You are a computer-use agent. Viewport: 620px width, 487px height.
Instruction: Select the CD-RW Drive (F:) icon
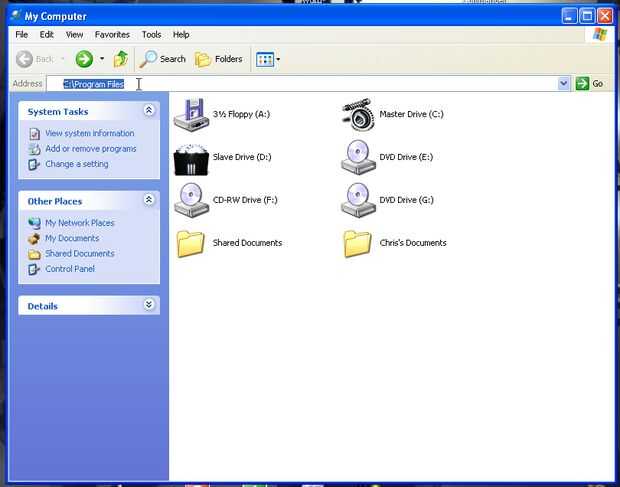(191, 200)
